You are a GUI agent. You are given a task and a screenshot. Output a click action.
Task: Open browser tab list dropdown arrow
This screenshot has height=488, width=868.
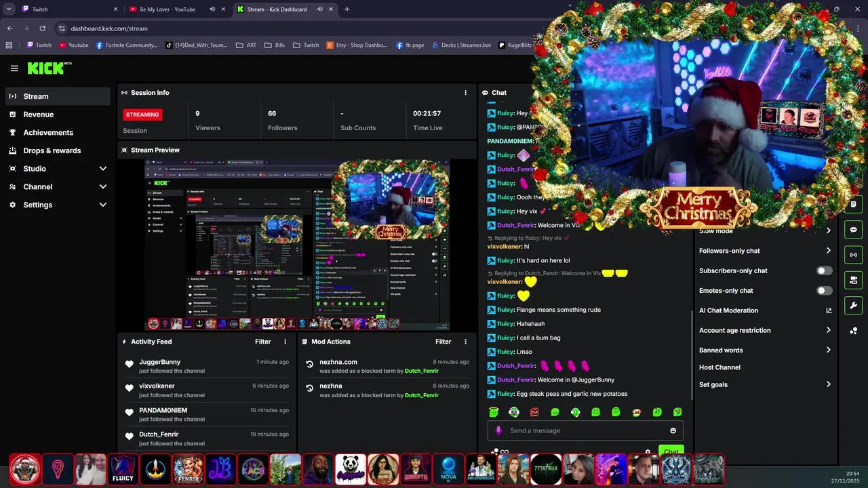[x=9, y=9]
